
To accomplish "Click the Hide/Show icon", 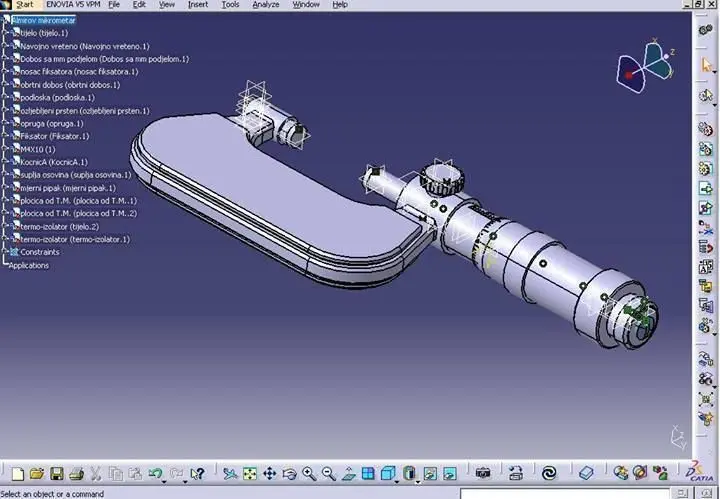I will [430, 473].
